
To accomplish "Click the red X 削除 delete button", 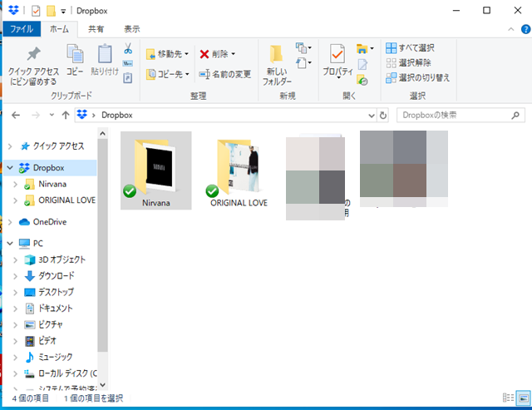I will (x=214, y=54).
